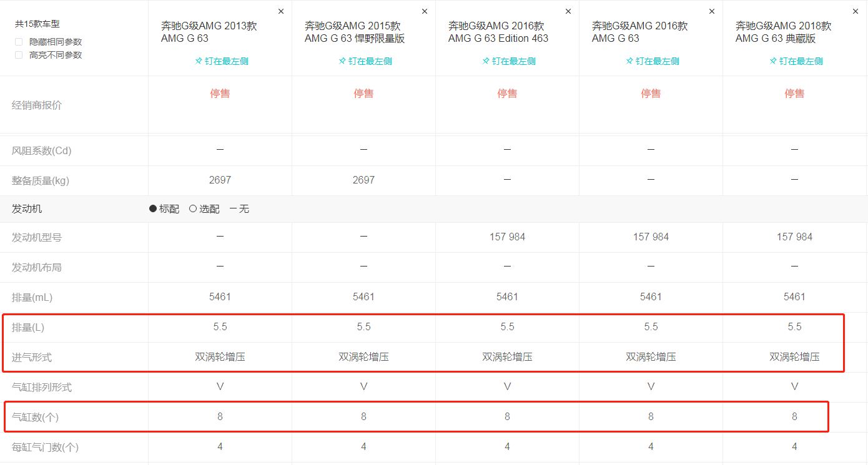
Task: Close the 2016款 AMG G 63 column
Action: pyautogui.click(x=712, y=11)
